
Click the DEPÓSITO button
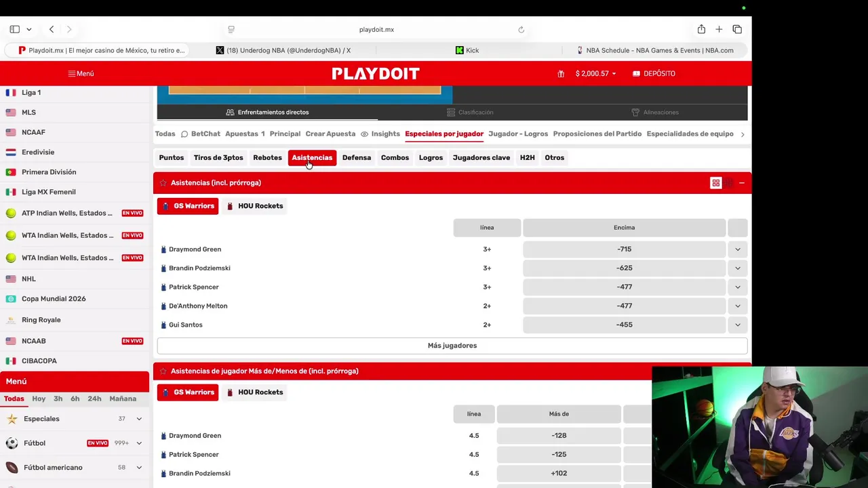coord(654,73)
